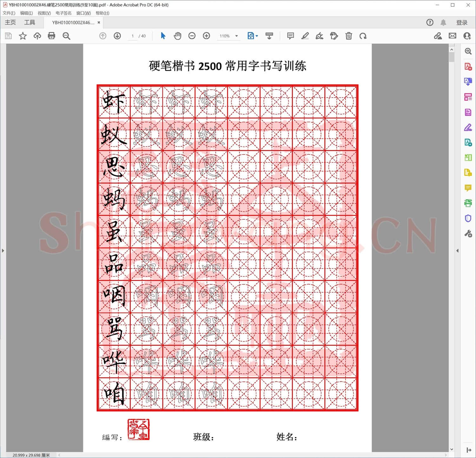Switch to the 工具 tools tab
This screenshot has height=458, width=476.
[x=30, y=22]
